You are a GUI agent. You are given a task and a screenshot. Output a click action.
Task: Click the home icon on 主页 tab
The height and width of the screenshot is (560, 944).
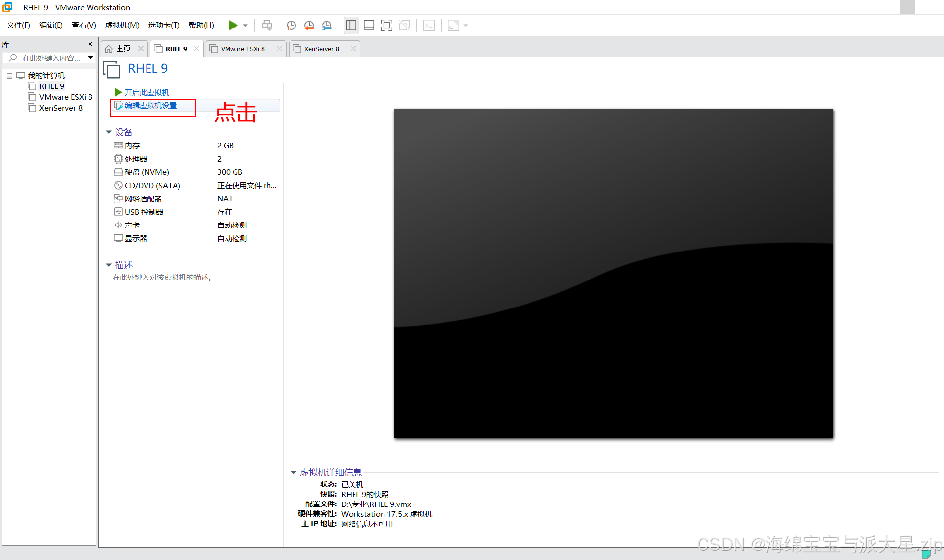coord(109,49)
